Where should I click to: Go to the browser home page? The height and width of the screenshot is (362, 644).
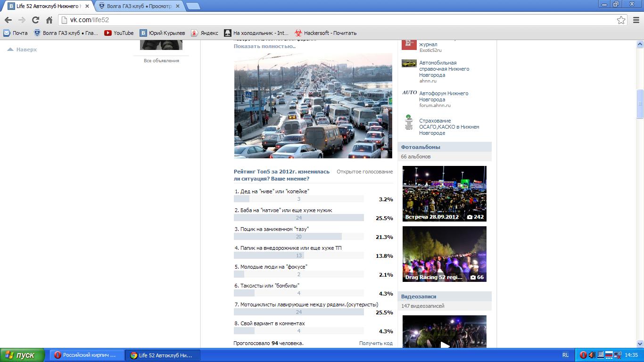(x=49, y=20)
